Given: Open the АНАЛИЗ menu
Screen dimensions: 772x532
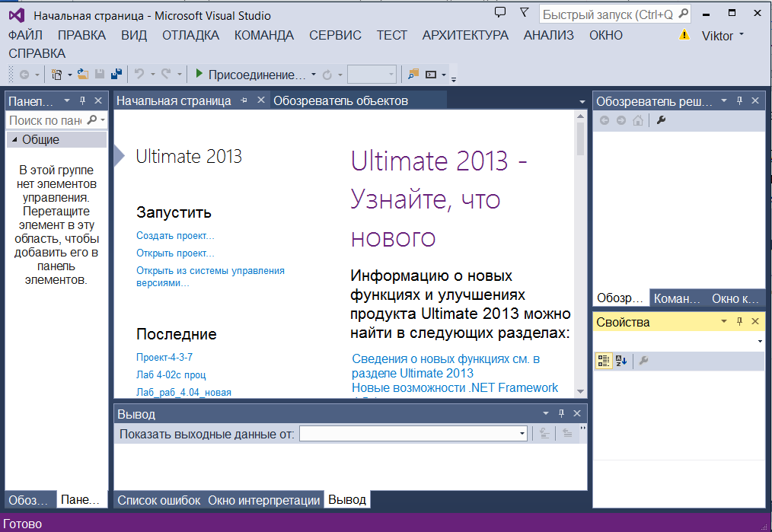Looking at the screenshot, I should click(x=548, y=36).
